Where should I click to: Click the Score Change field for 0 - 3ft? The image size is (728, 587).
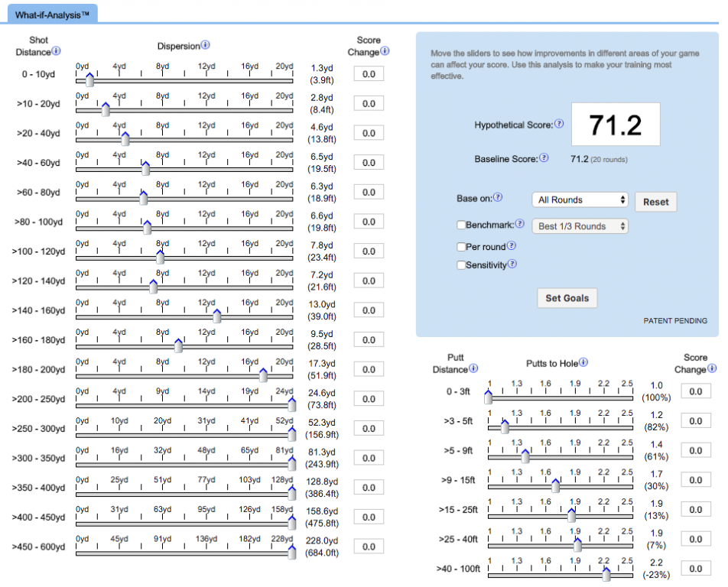tap(696, 391)
